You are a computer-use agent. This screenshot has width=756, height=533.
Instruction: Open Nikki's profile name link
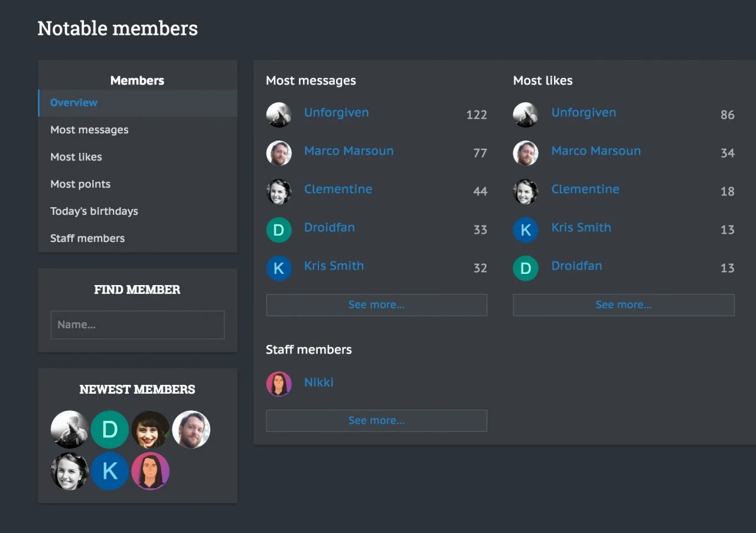[x=318, y=382]
